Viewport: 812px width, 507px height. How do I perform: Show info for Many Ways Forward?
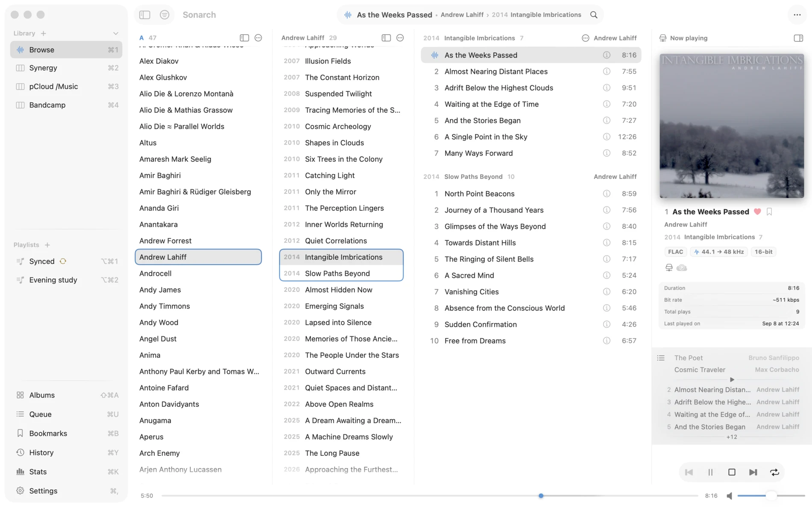tap(607, 153)
